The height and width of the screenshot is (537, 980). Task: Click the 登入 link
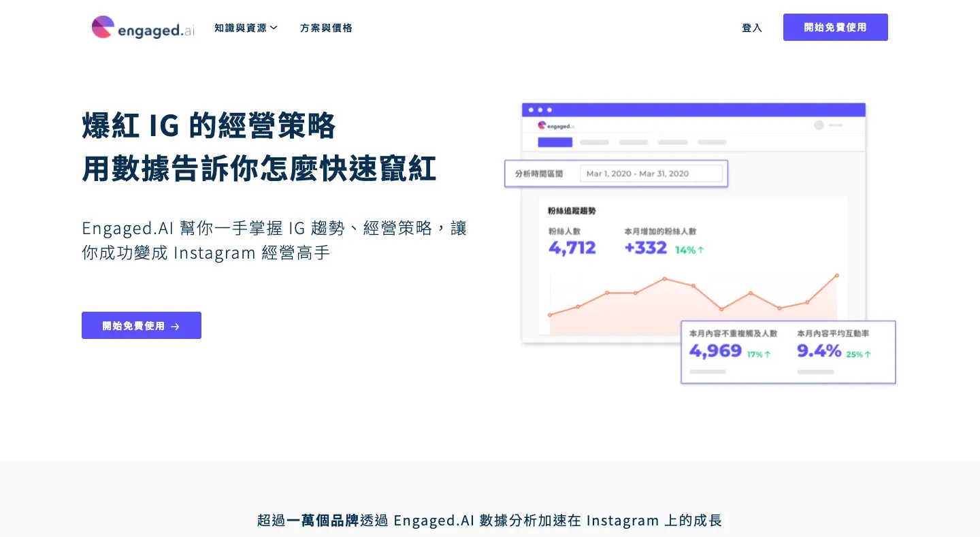752,28
